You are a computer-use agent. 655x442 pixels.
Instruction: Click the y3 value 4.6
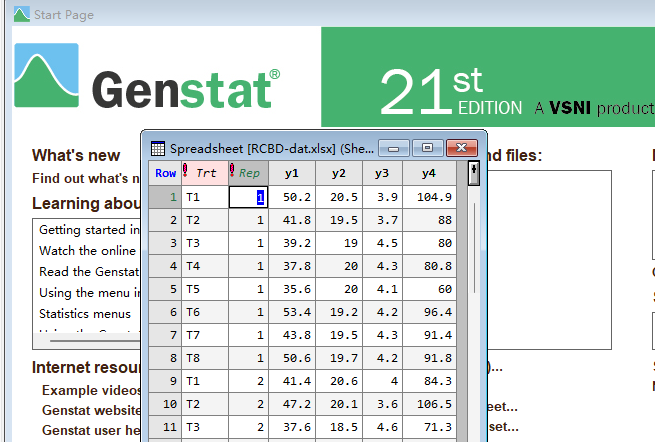point(382,427)
